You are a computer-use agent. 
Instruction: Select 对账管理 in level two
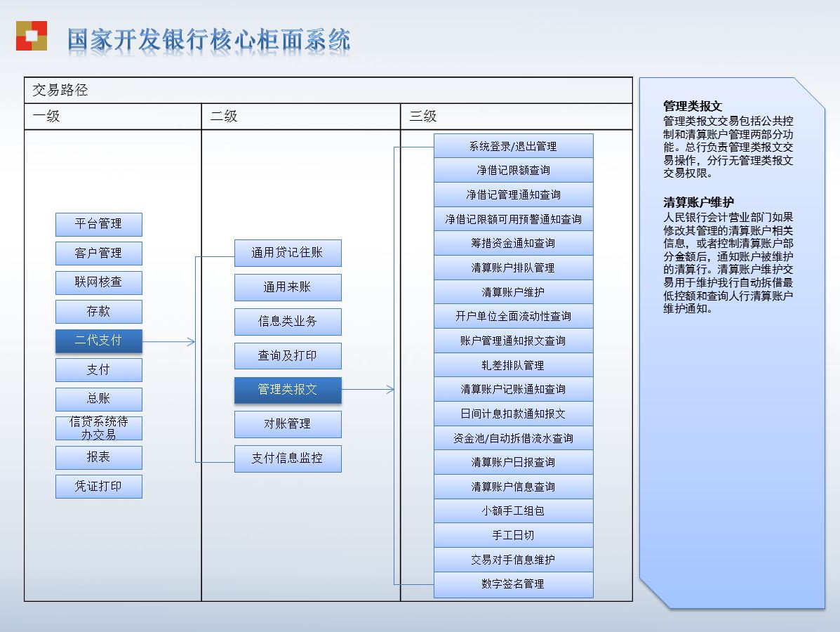click(x=288, y=424)
